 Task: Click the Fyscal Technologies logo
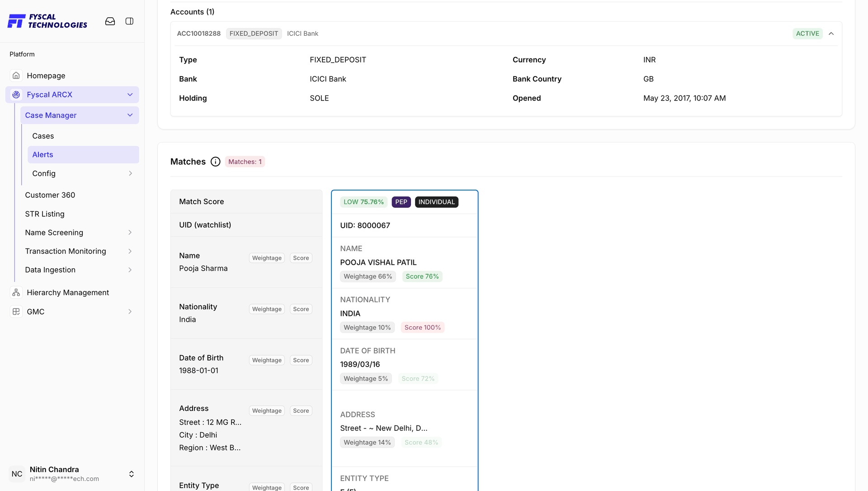pyautogui.click(x=47, y=21)
